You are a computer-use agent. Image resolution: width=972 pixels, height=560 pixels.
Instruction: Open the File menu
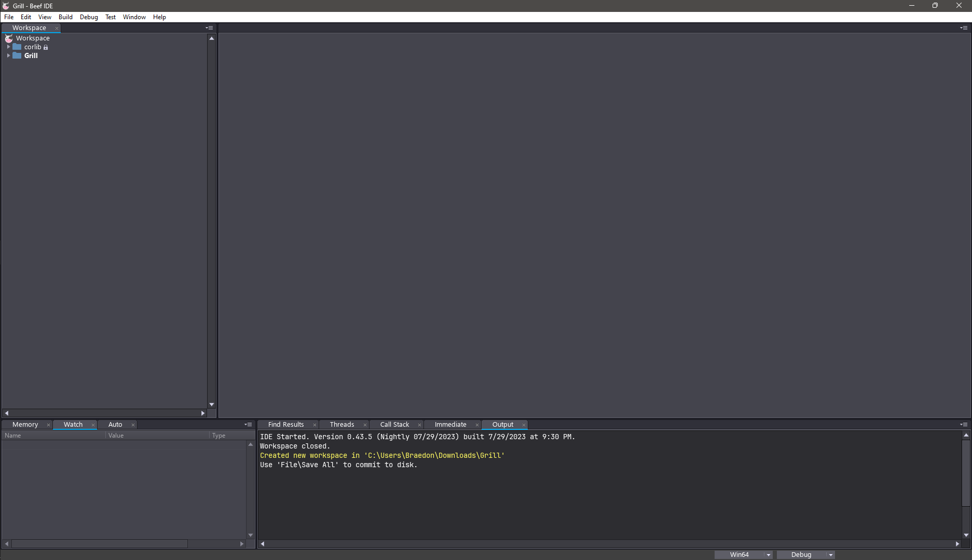[9, 17]
